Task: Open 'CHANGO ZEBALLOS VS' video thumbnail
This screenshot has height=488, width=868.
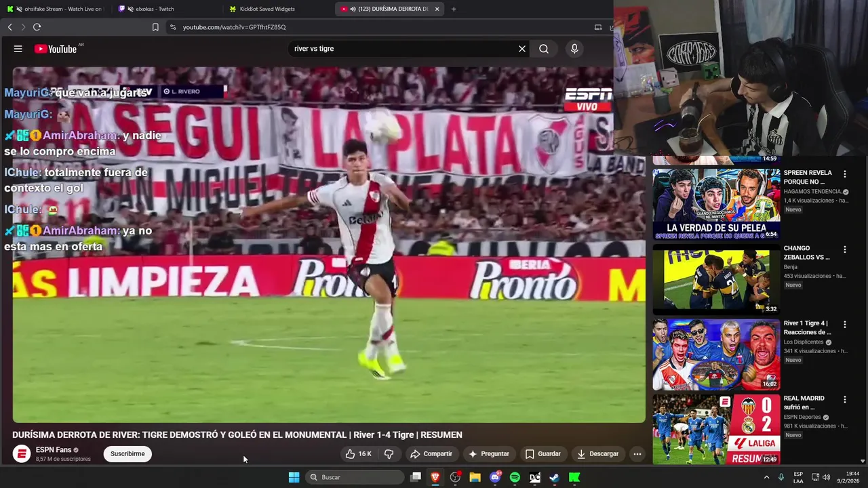Action: pos(716,279)
